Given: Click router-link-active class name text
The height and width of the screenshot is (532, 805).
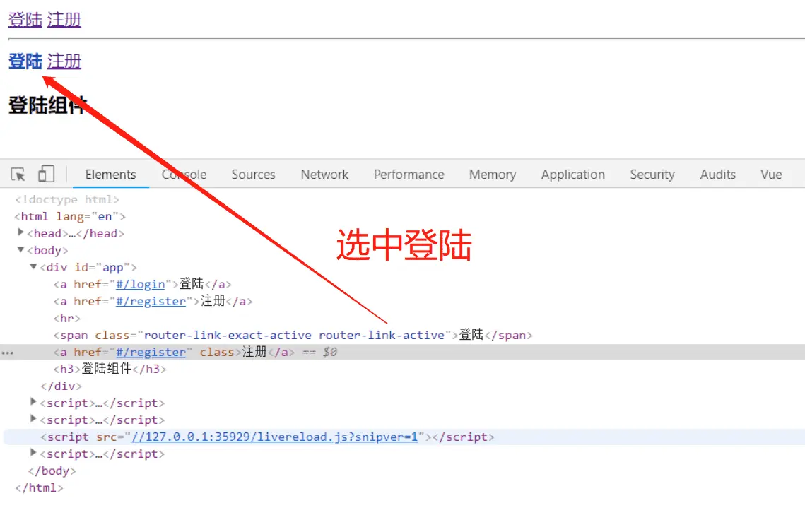Looking at the screenshot, I should point(382,335).
